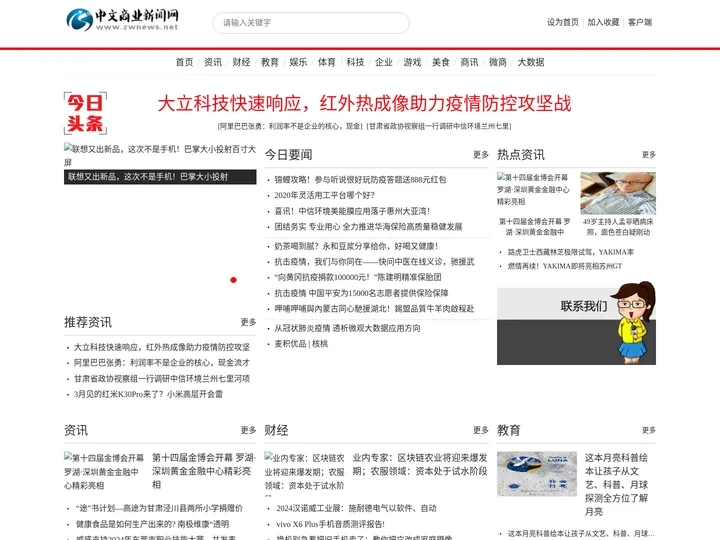Screen dimensions: 720x540
Task: Open article 抗击疫情 中国平安为15000名志愿者
Action: [x=361, y=293]
